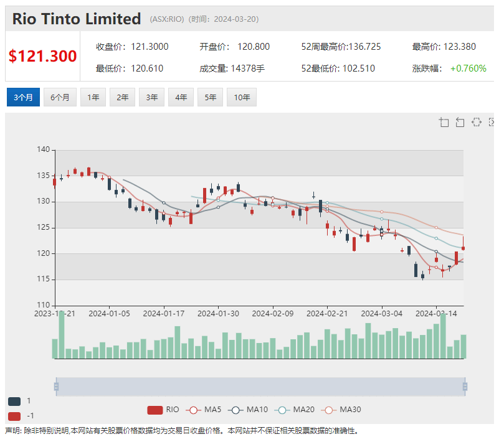This screenshot has width=504, height=447.
Task: Switch to the 2年 range tab
Action: [x=123, y=97]
